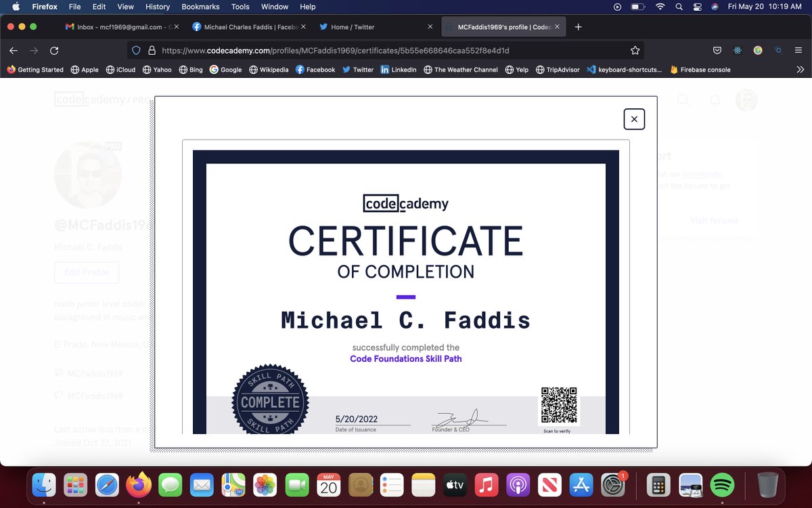Open the Tools menu

click(x=240, y=7)
